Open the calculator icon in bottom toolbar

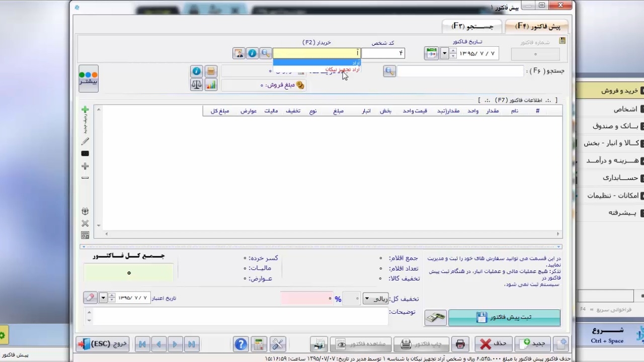click(x=259, y=344)
